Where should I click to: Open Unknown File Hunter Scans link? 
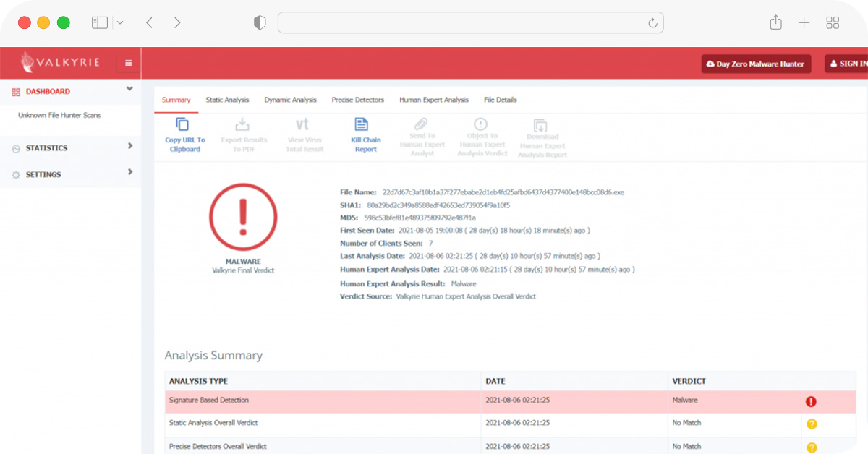point(59,115)
